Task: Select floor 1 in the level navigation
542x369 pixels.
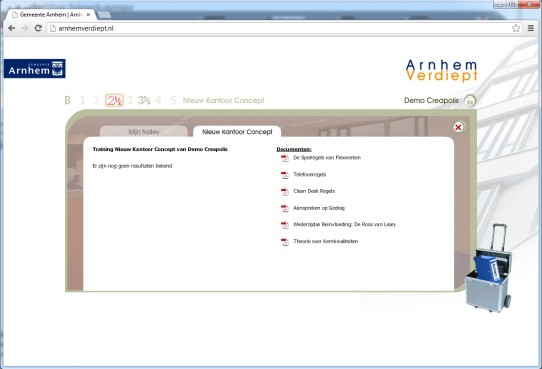Action: (82, 100)
